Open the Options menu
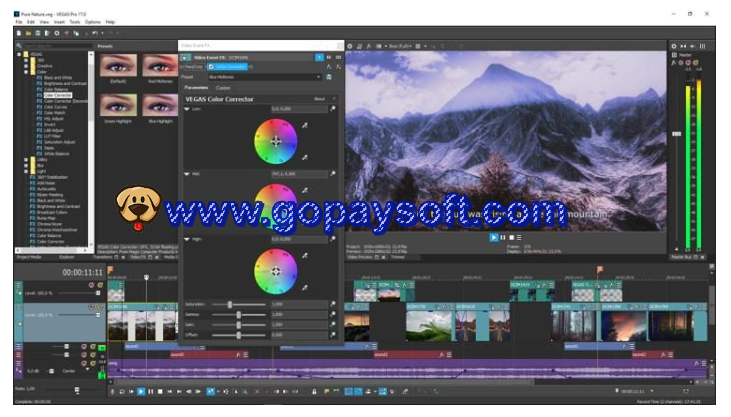Screen dimensions: 731x417 (x=92, y=22)
